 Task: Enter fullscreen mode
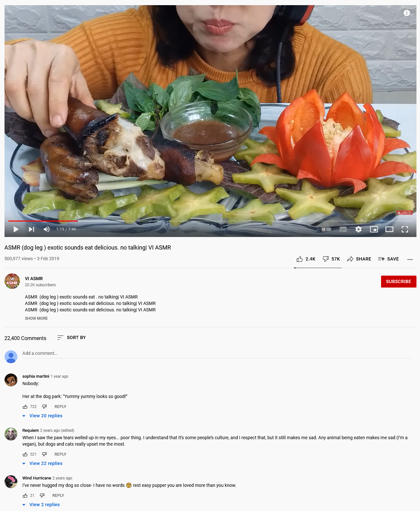[x=405, y=229]
